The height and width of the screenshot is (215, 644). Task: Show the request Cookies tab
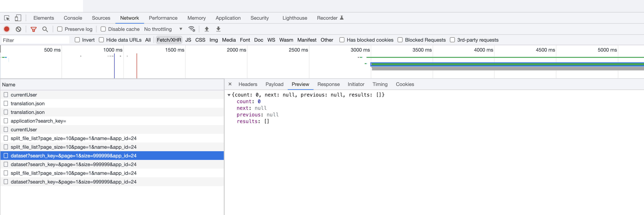pyautogui.click(x=405, y=84)
